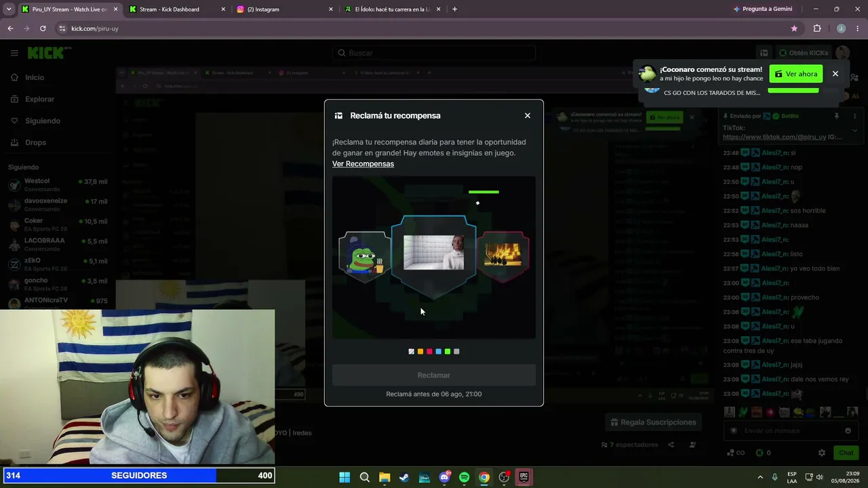Open the browser extensions puzzle icon
This screenshot has height=488, width=868.
[817, 28]
